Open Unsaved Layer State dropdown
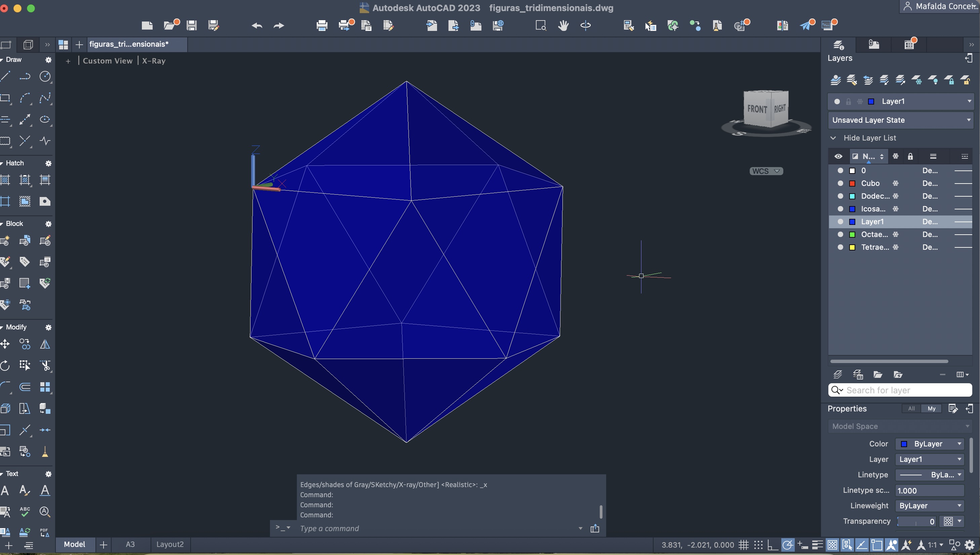Screen dimensions: 980x555 (x=969, y=120)
